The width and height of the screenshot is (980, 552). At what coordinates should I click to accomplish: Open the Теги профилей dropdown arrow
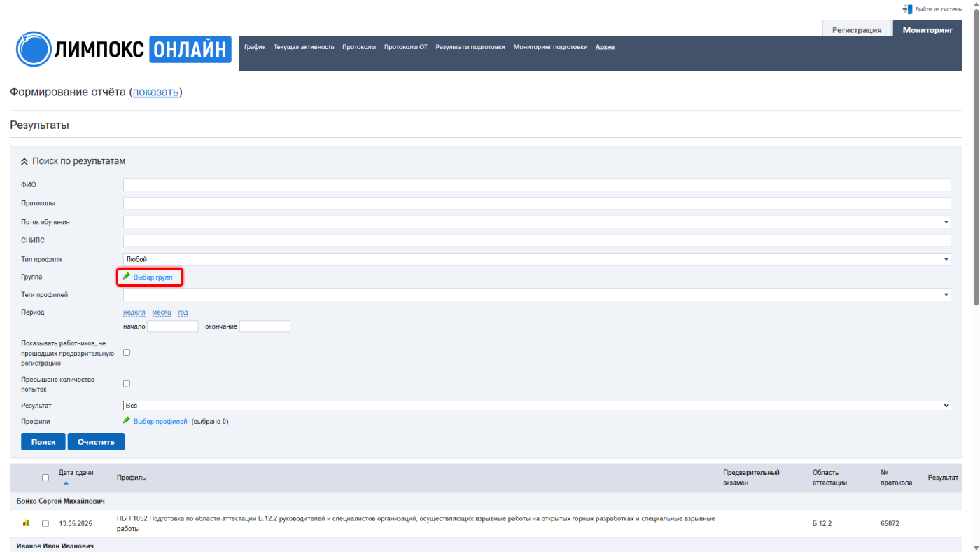click(946, 295)
